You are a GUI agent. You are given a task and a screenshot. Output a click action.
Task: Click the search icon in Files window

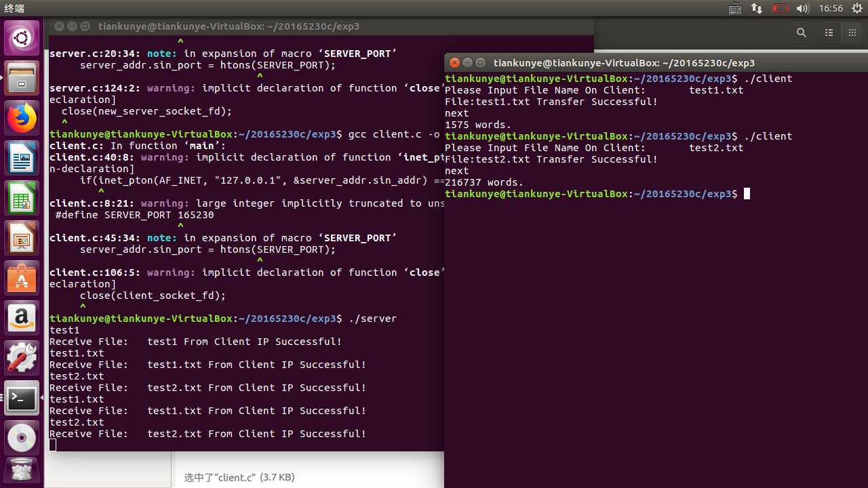(x=802, y=33)
